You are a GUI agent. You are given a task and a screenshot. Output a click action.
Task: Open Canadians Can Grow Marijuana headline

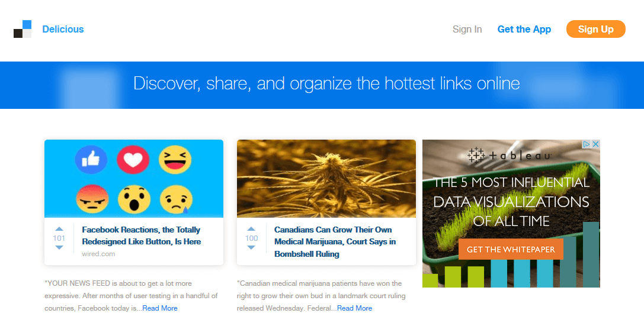pos(335,241)
